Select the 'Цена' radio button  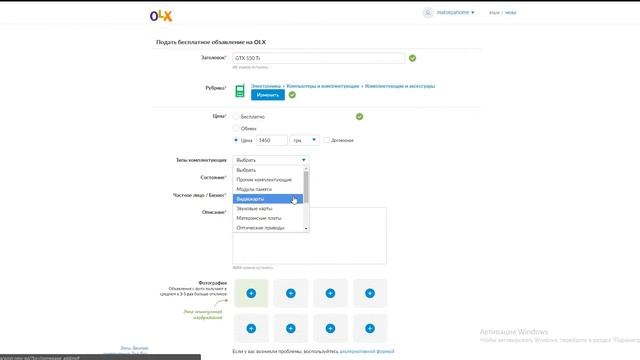tap(236, 140)
